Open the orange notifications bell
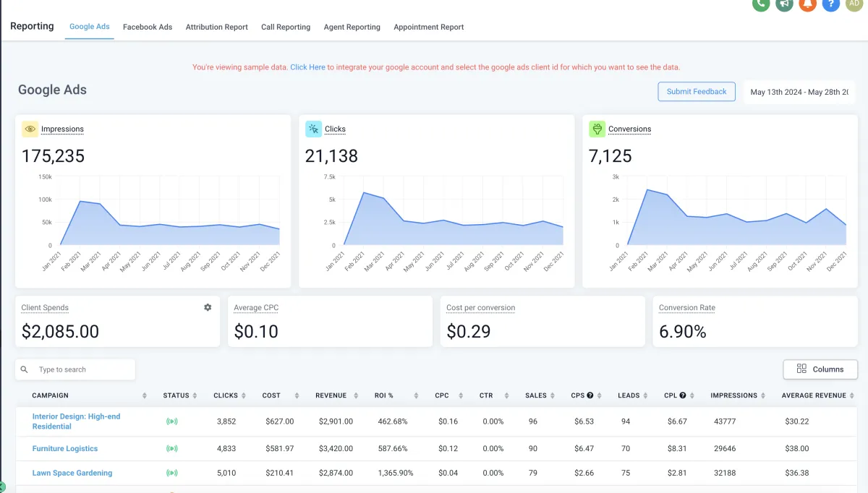The image size is (868, 493). [807, 4]
